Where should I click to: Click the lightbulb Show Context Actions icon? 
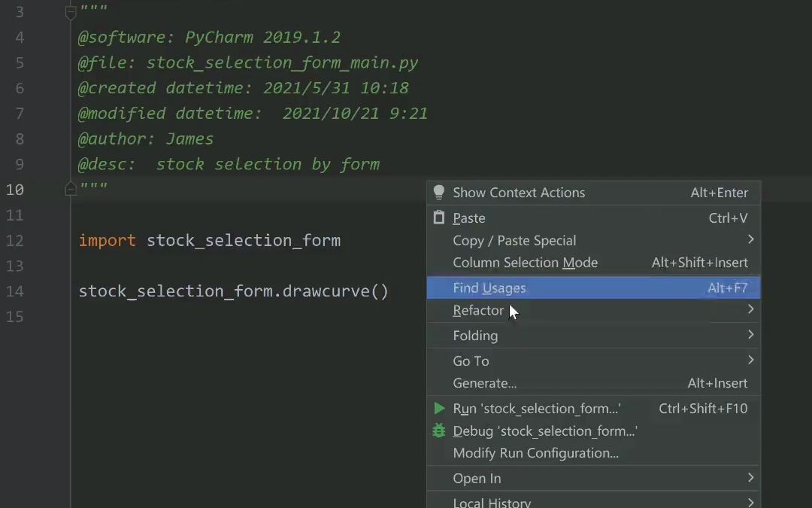click(439, 192)
